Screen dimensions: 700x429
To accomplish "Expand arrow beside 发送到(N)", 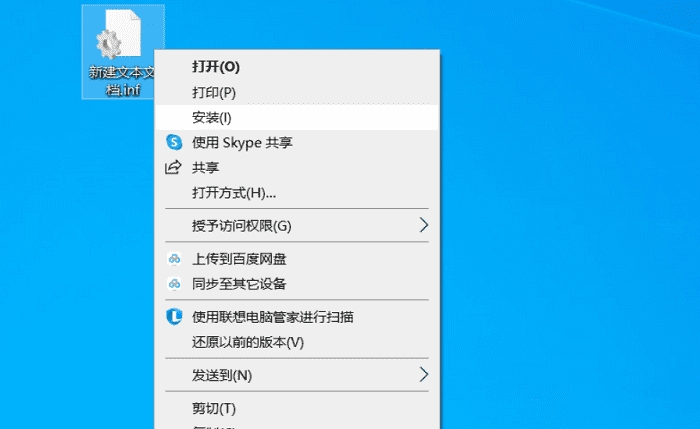I will pyautogui.click(x=424, y=374).
